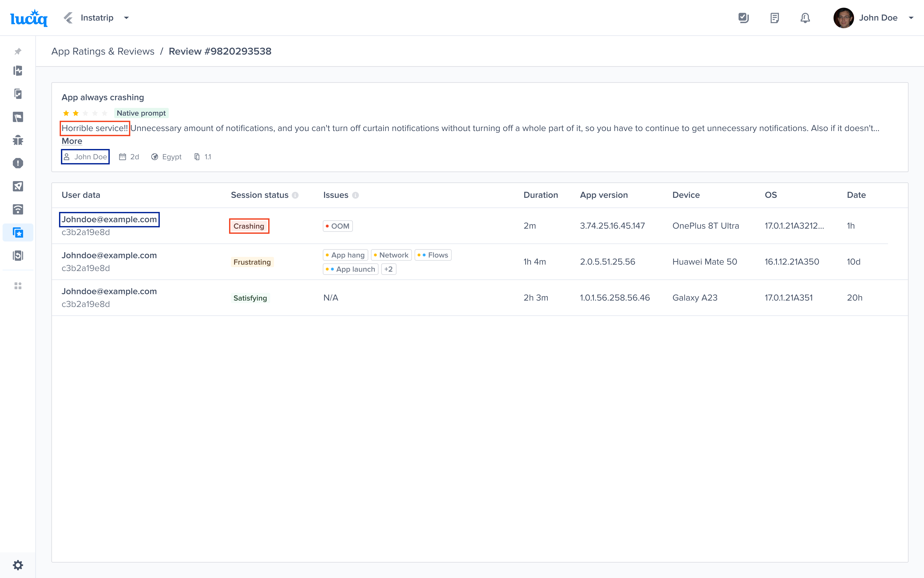
Task: Click the Luciq logo
Action: pyautogui.click(x=29, y=18)
